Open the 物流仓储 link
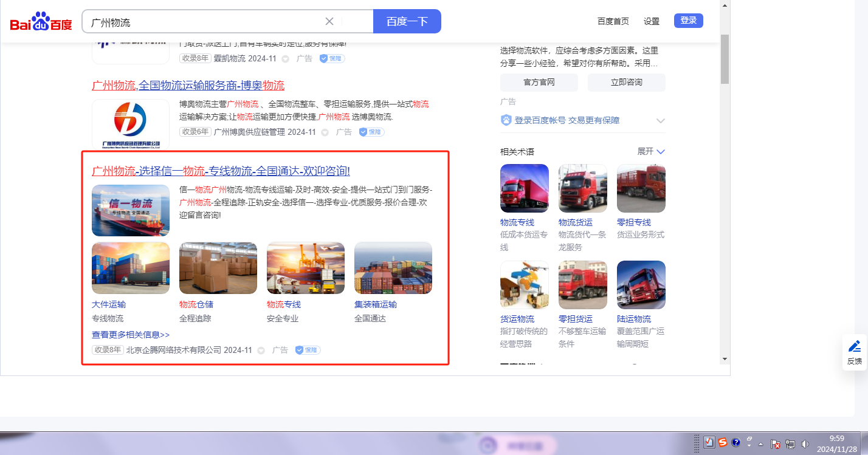Viewport: 868px width, 455px height. pos(196,304)
